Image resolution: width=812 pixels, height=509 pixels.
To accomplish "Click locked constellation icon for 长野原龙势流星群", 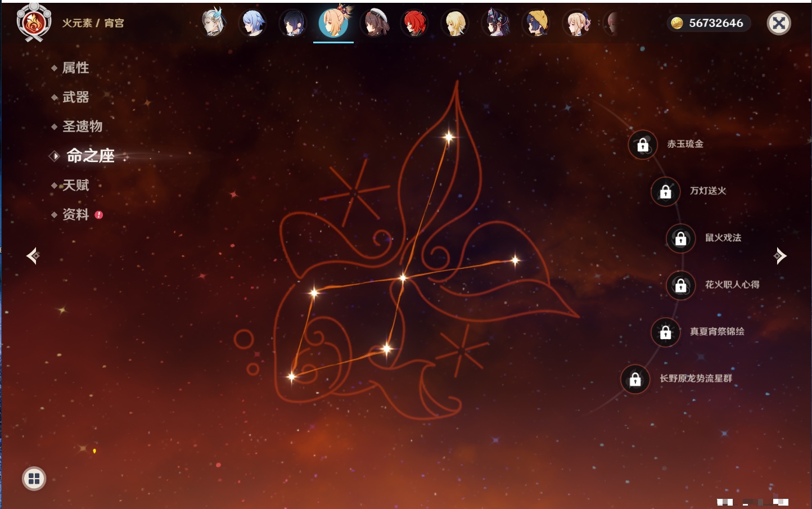I will pyautogui.click(x=635, y=379).
